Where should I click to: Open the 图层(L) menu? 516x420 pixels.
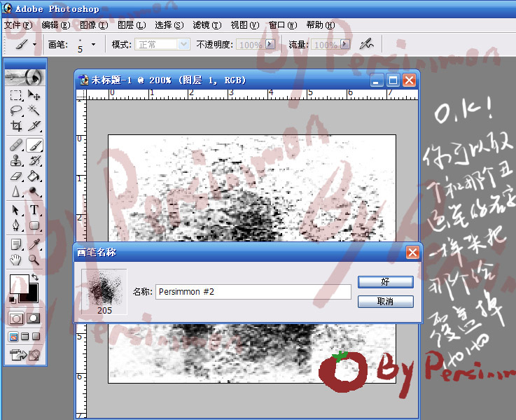point(132,25)
